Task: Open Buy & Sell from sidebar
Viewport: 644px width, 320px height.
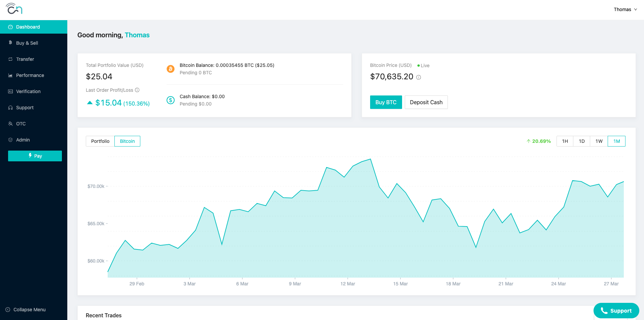Action: pyautogui.click(x=27, y=43)
